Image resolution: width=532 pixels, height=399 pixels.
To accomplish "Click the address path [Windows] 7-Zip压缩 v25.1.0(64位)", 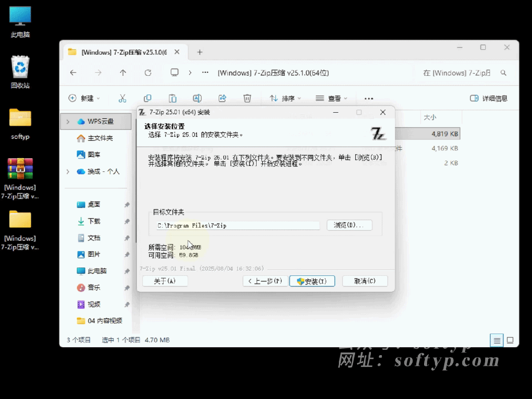I will coord(273,73).
